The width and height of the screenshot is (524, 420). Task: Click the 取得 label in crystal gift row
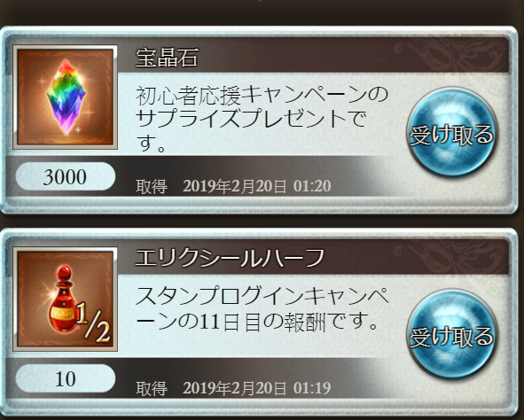152,186
